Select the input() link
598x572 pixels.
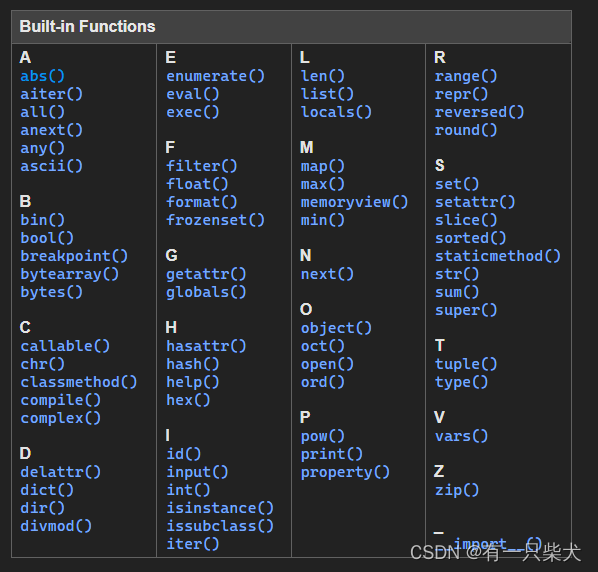(x=198, y=472)
